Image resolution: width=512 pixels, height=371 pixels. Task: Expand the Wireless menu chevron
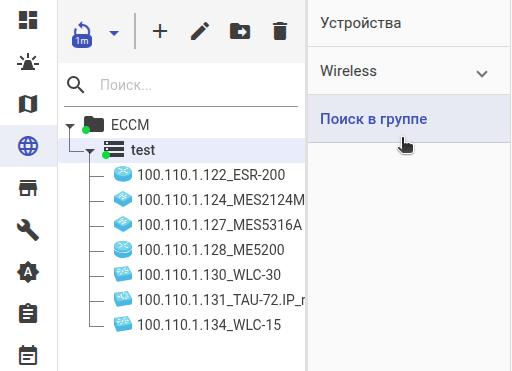click(482, 74)
